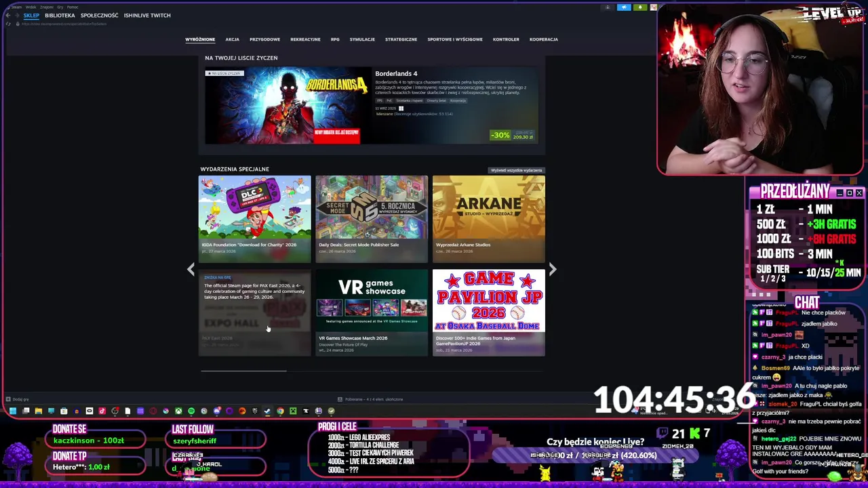Click the WYDARZENIA SPECJALNE heading
The width and height of the screenshot is (868, 488).
(x=235, y=169)
